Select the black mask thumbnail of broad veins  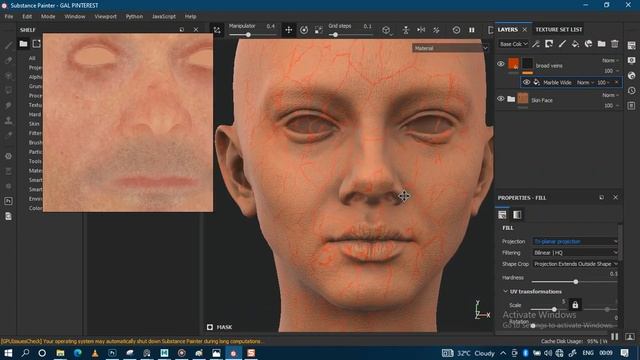coord(527,64)
